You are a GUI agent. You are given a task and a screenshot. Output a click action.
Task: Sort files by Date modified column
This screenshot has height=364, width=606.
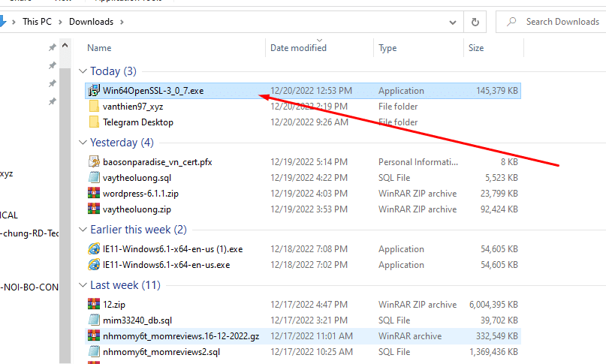coord(298,48)
